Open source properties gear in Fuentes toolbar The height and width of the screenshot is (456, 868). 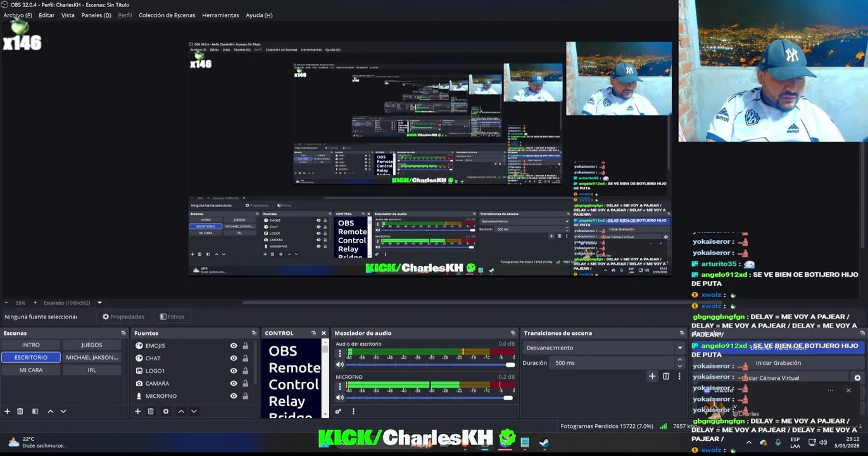click(166, 411)
